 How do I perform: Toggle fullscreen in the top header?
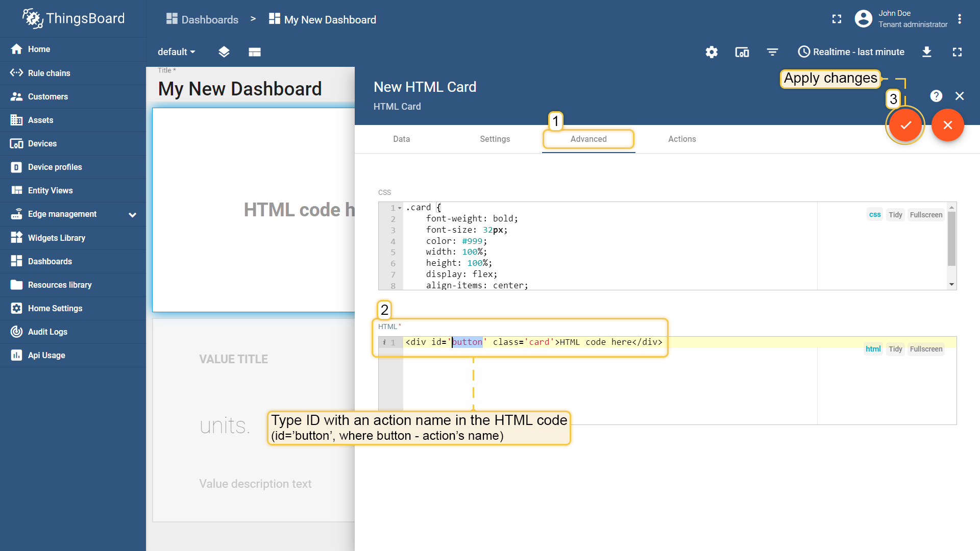837,19
